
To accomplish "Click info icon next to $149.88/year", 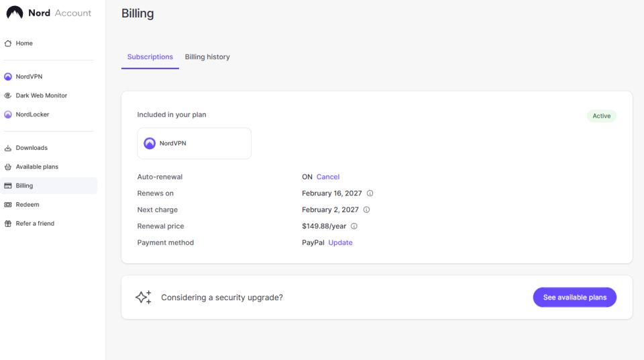I will point(354,226).
